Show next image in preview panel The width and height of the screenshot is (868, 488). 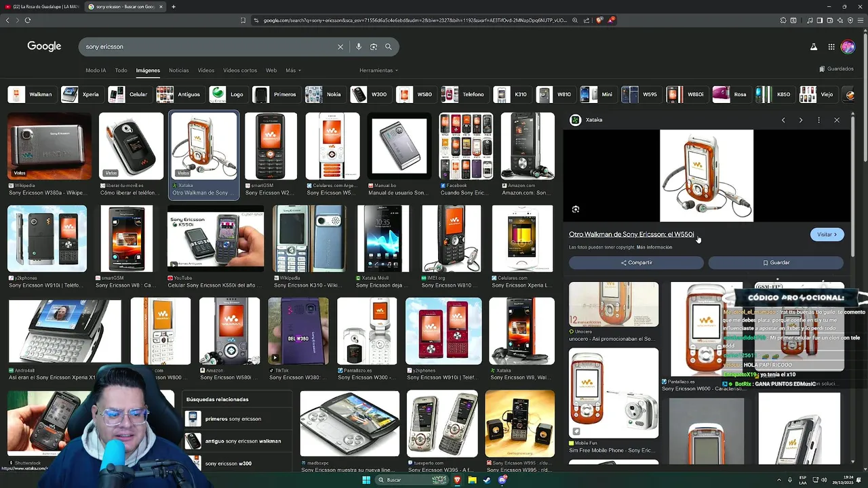pyautogui.click(x=801, y=120)
